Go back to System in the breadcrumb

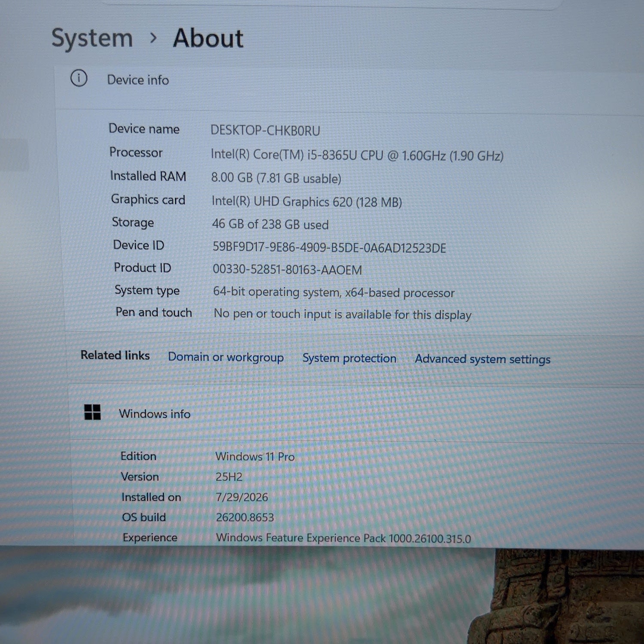click(92, 38)
